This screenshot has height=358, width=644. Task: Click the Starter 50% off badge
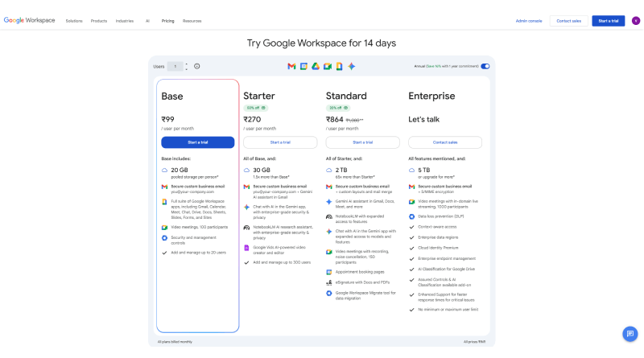pos(255,108)
